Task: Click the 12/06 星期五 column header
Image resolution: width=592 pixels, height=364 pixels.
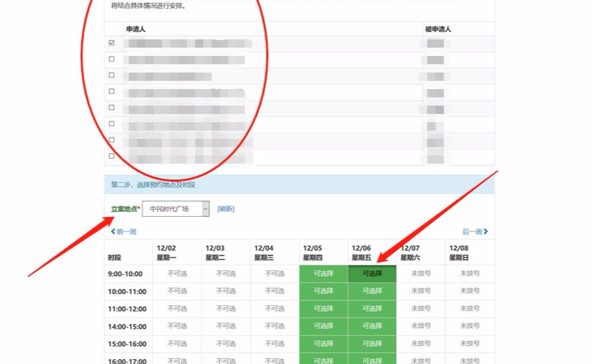Action: (x=362, y=252)
